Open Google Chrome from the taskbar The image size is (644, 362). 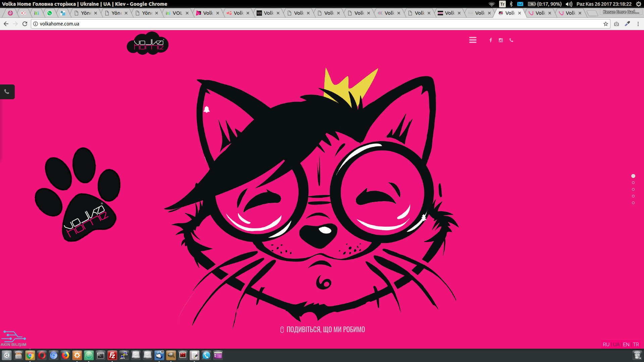coord(30,355)
